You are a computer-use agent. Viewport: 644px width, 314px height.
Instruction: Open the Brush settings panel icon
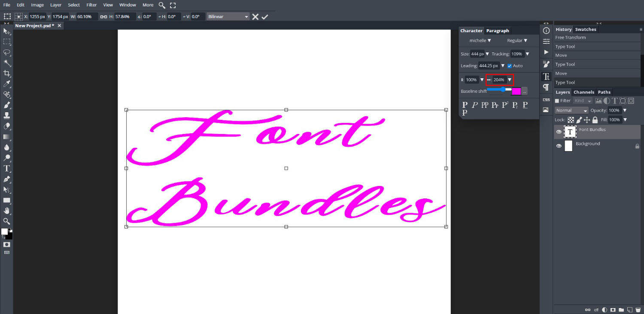[x=546, y=64]
